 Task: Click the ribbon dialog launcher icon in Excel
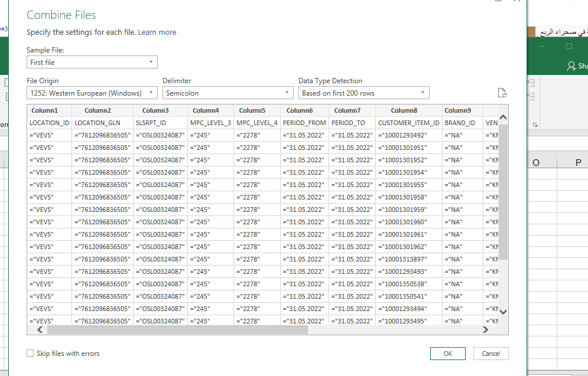pos(535,125)
